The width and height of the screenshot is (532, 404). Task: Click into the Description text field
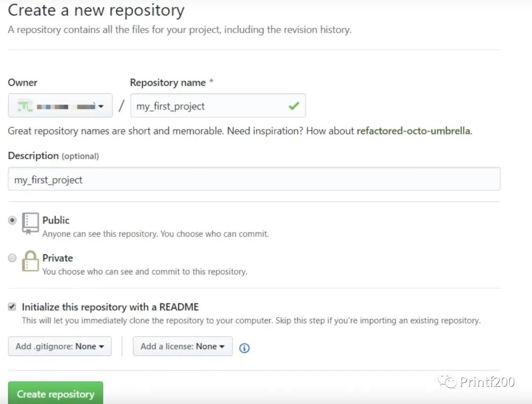[254, 179]
